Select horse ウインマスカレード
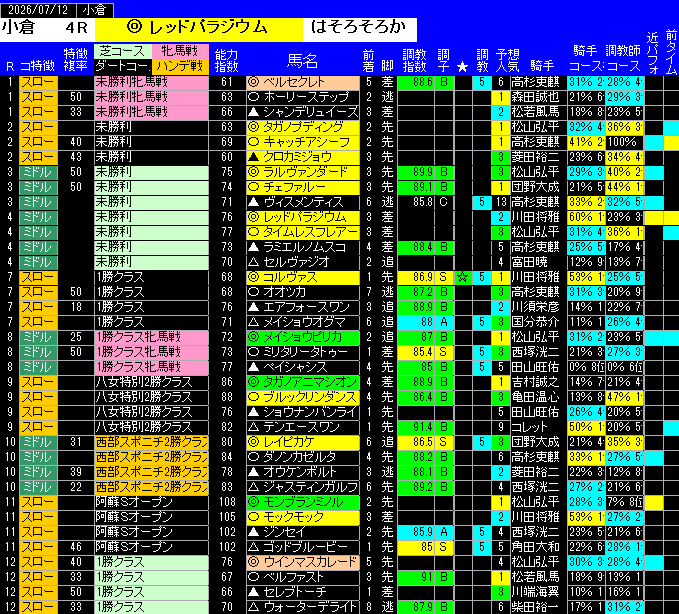Screen dimensions: 679x614 (x=303, y=562)
